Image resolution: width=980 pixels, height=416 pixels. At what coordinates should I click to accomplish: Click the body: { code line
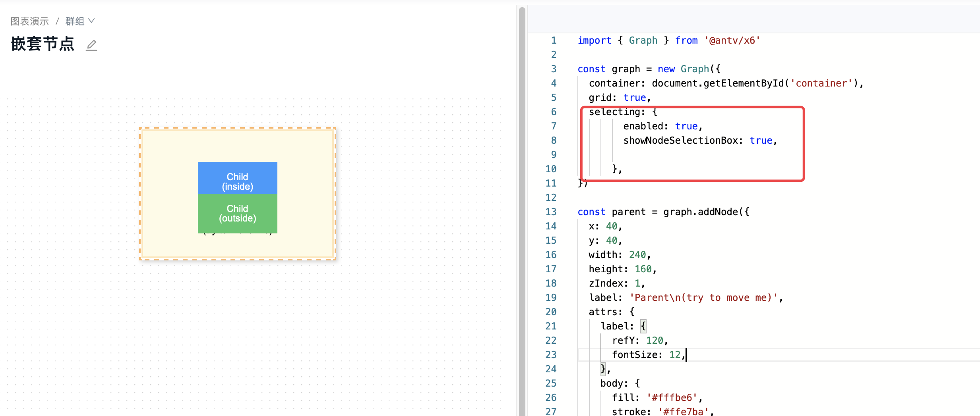[x=620, y=383]
